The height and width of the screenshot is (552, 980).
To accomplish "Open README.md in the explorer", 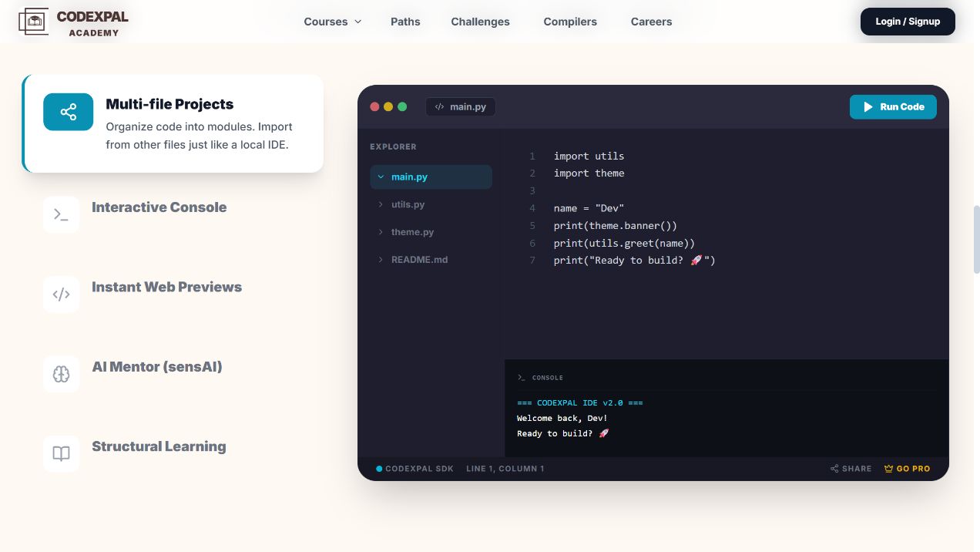I will (431, 260).
